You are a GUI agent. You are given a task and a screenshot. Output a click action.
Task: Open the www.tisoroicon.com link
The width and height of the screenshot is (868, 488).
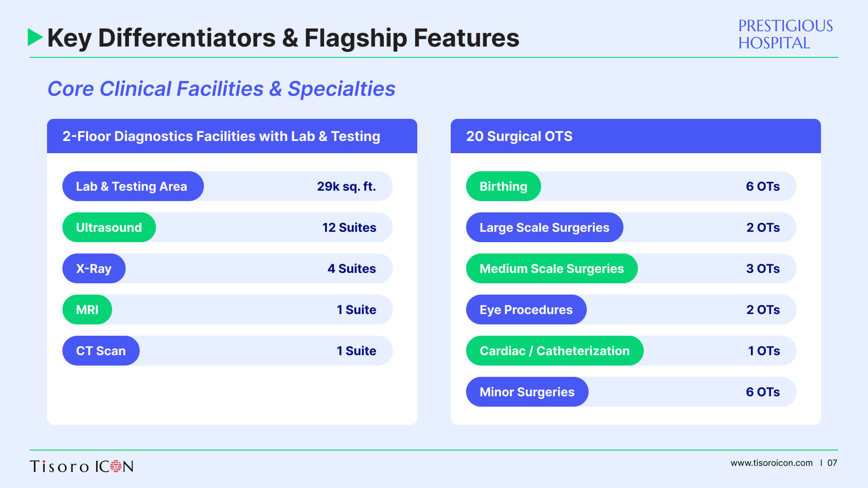pos(771,463)
